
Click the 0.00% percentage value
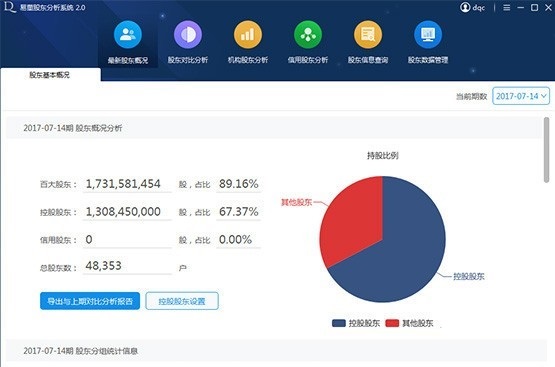click(235, 240)
